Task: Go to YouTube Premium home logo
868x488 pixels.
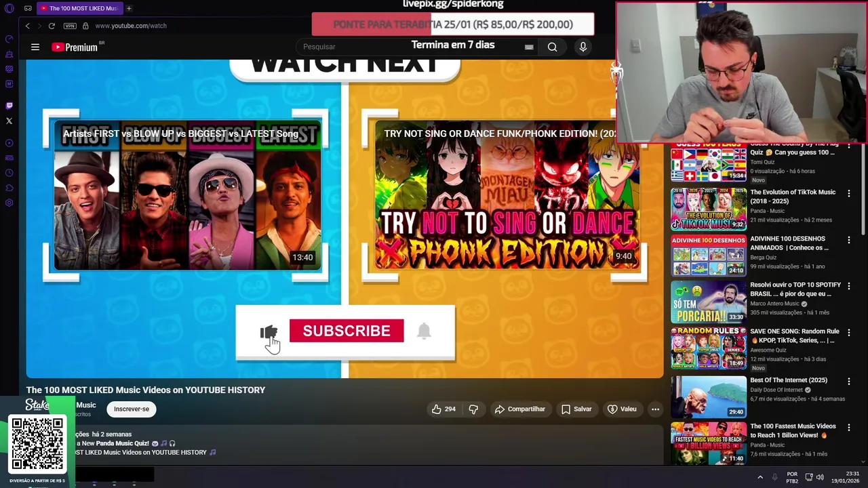Action: pos(76,47)
